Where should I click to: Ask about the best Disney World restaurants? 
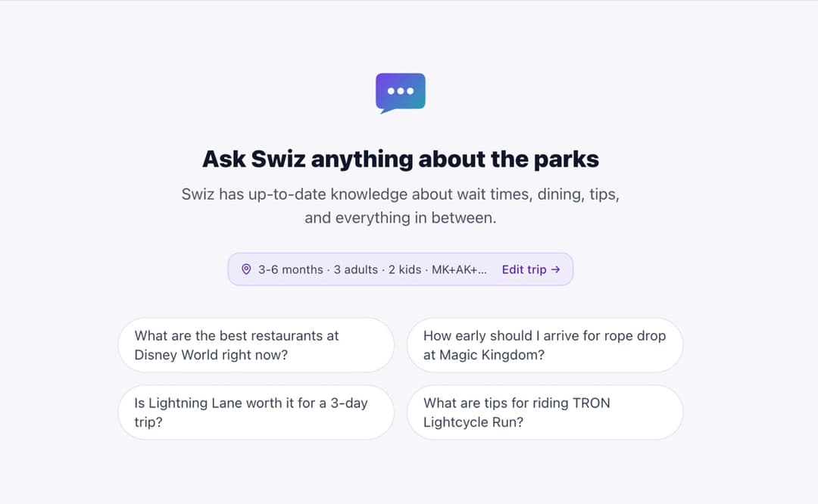click(256, 345)
